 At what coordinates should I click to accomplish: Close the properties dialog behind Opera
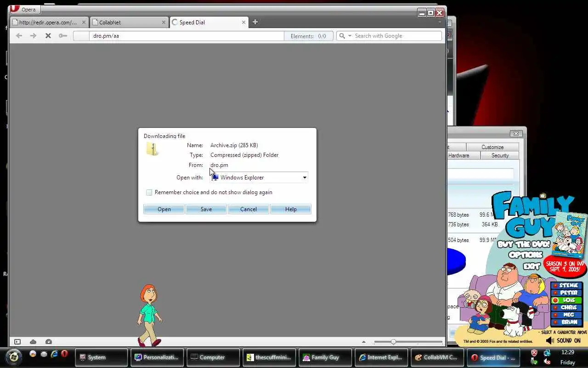click(x=516, y=133)
